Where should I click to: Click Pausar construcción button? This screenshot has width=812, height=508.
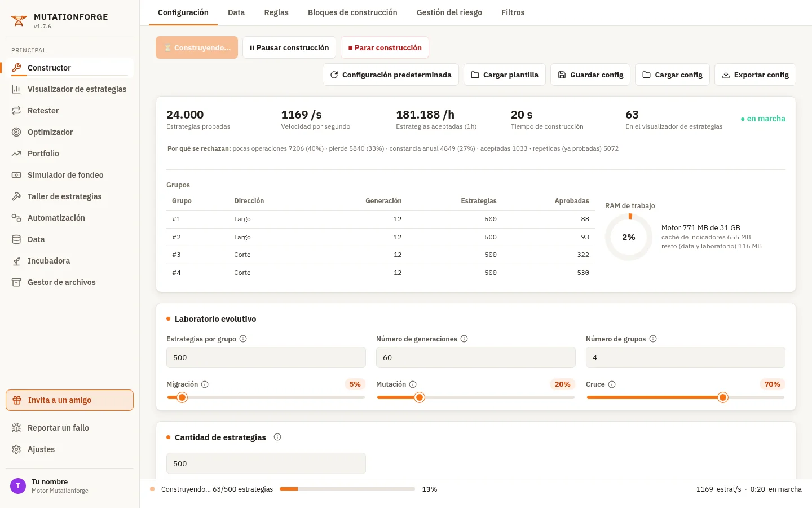pyautogui.click(x=289, y=47)
